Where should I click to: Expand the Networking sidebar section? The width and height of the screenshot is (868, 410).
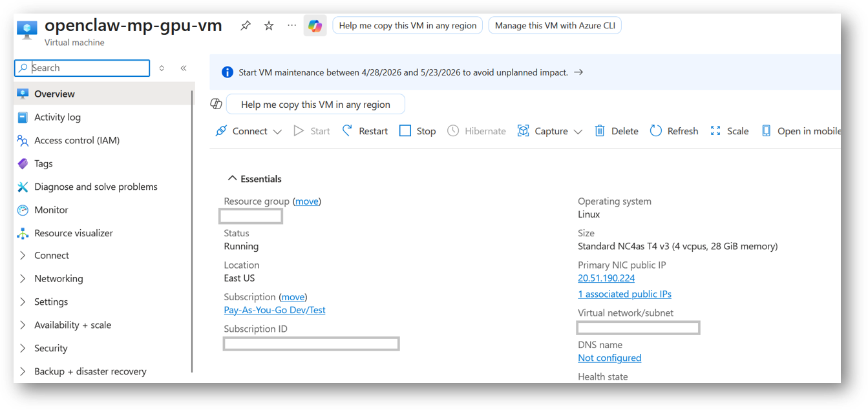click(x=23, y=279)
